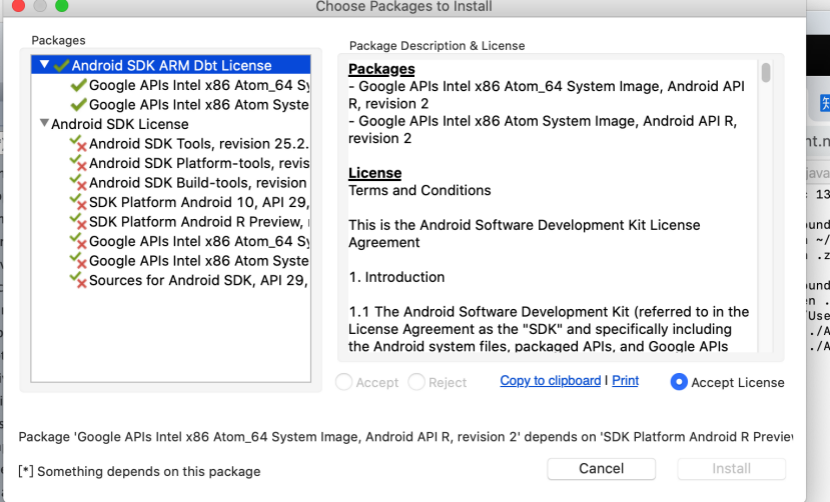Click status icon of lower Google APIs Atom_64 row

point(78,241)
